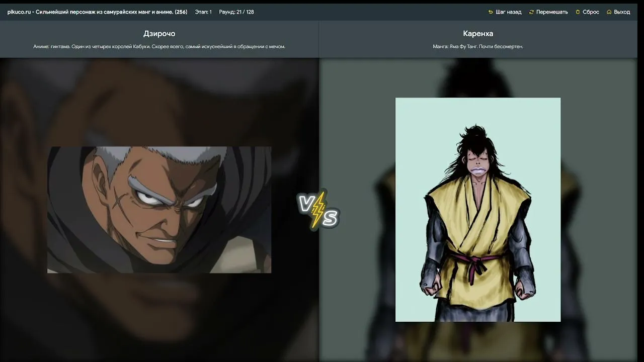The width and height of the screenshot is (644, 362).
Task: Click the Раунд: 21 / 128 counter
Action: 236,12
